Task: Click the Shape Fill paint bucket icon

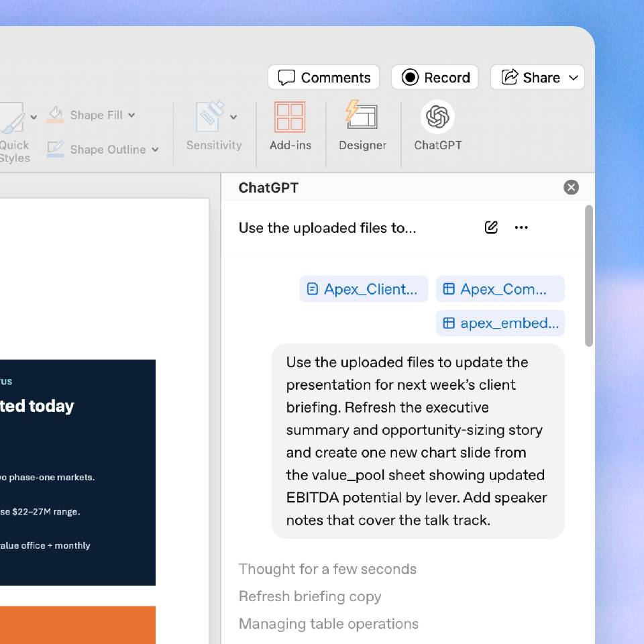Action: point(56,115)
